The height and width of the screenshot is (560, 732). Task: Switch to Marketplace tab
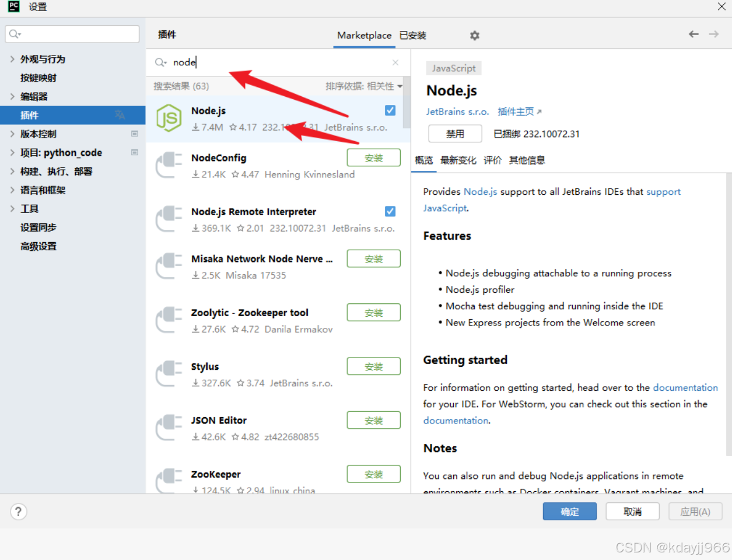click(x=364, y=35)
